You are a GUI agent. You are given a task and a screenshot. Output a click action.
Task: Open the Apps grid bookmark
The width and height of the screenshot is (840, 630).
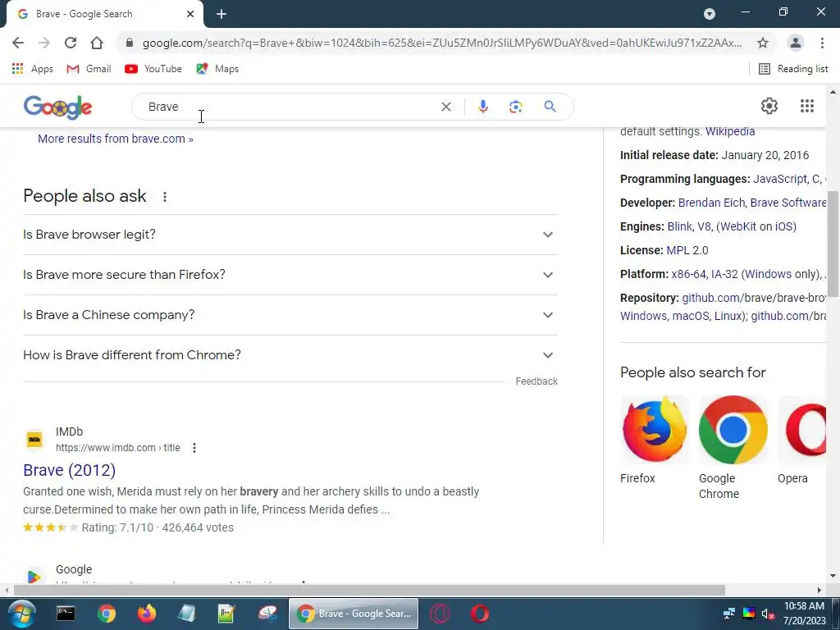pos(32,69)
